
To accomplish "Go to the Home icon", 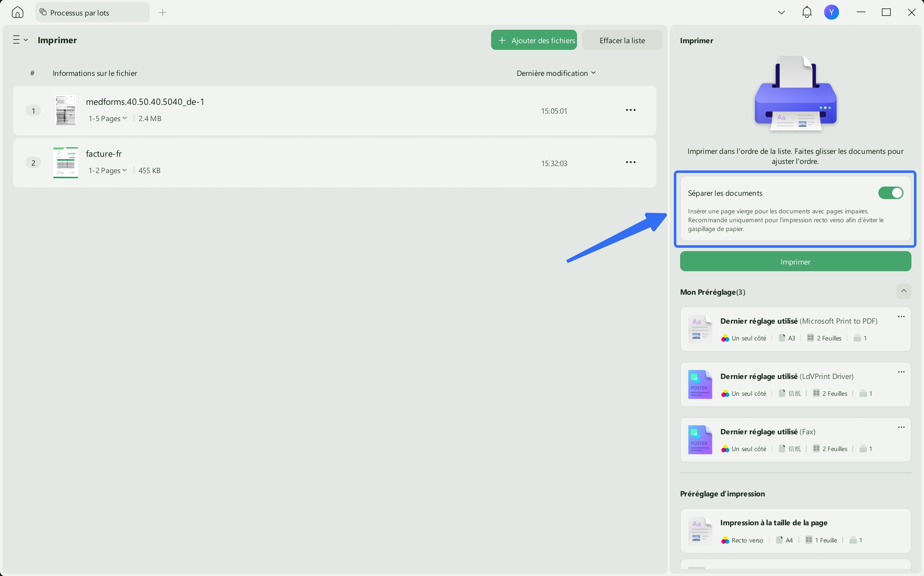I will (x=18, y=13).
